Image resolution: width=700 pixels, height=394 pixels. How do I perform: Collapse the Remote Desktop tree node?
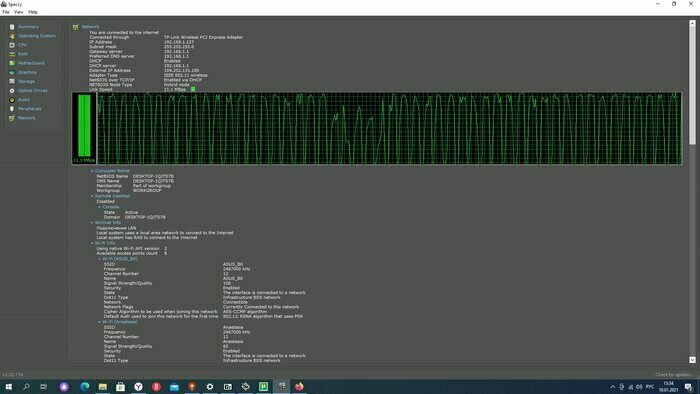92,196
